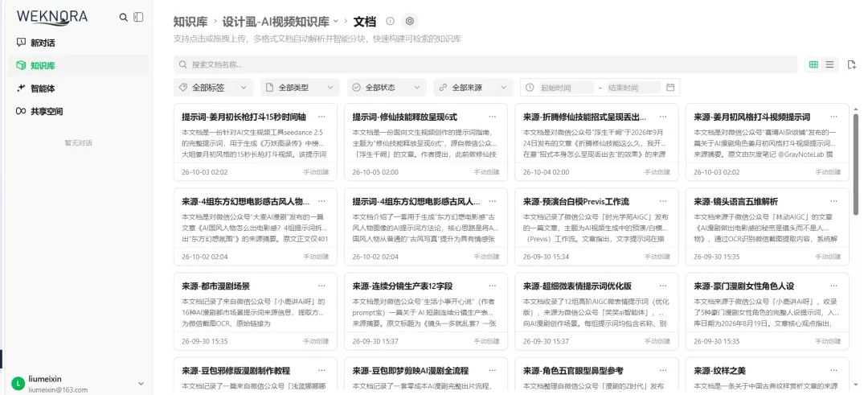The height and width of the screenshot is (395, 868).
Task: Open 共享空间 in the sidebar
Action: point(79,111)
